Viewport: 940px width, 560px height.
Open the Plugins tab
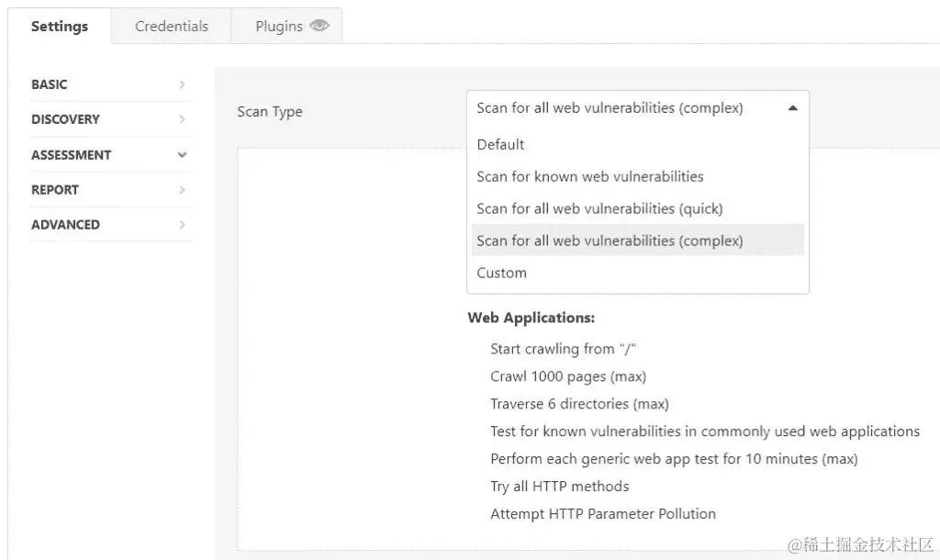click(279, 26)
